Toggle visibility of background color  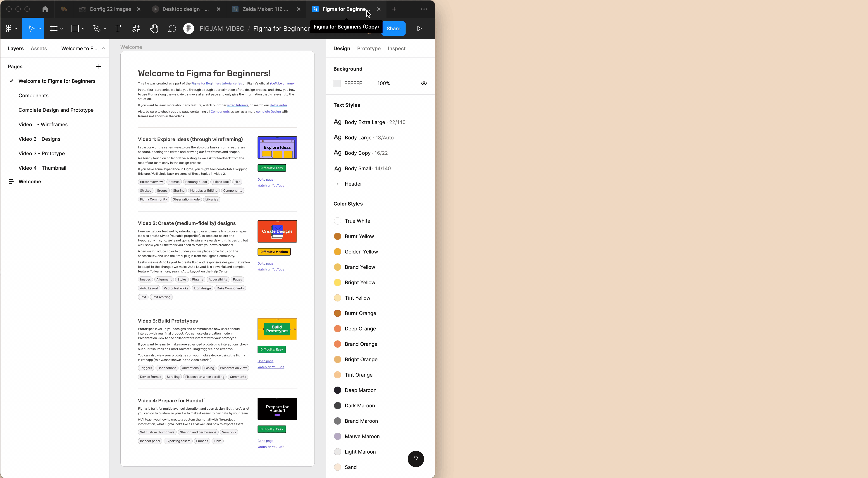(x=424, y=83)
